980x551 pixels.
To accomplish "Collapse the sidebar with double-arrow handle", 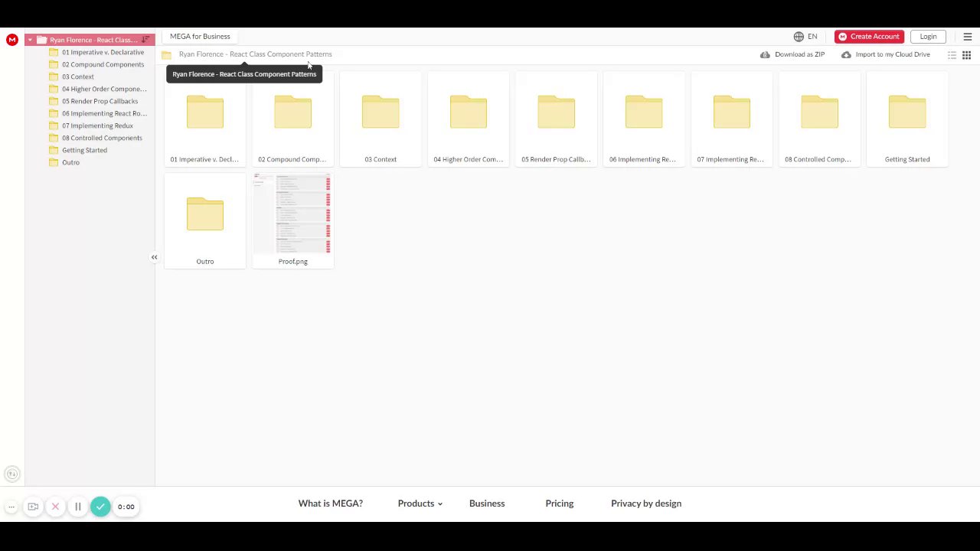I will click(154, 257).
